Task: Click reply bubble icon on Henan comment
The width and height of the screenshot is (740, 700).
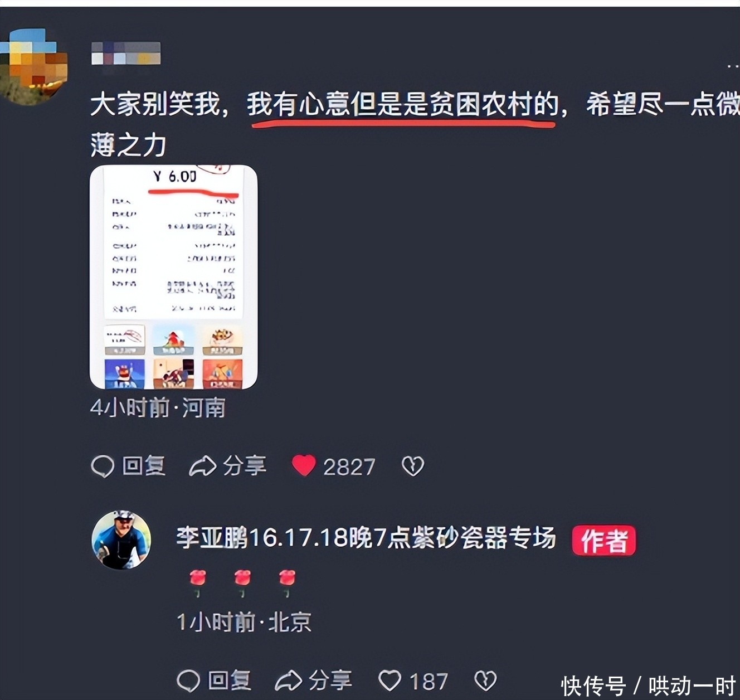Action: point(103,466)
